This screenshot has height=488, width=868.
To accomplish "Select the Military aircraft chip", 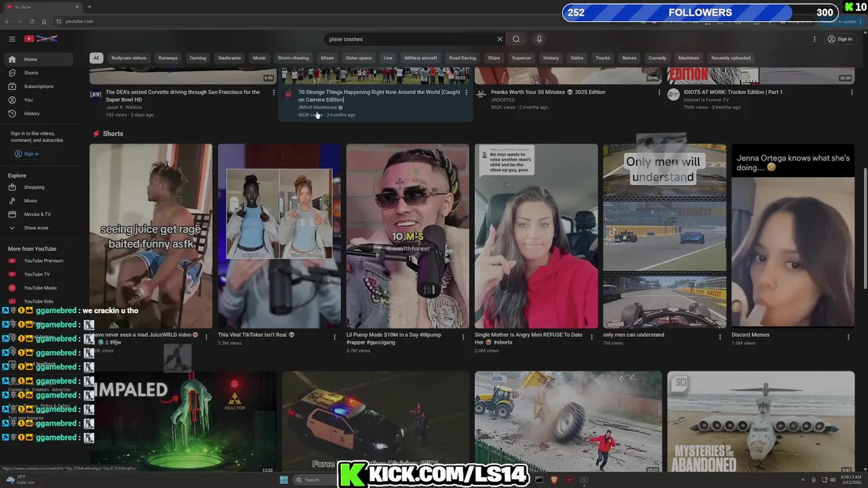I will (421, 58).
